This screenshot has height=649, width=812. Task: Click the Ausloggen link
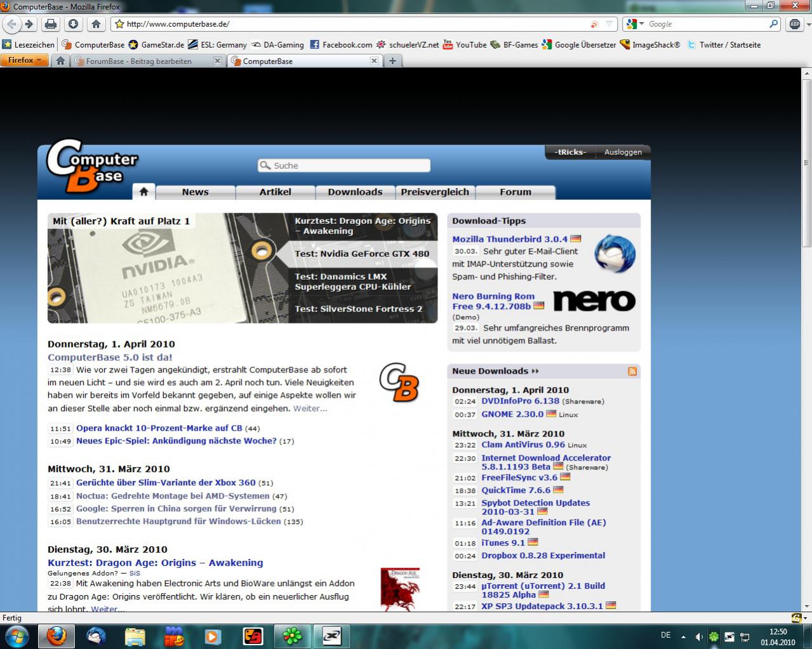click(x=623, y=152)
